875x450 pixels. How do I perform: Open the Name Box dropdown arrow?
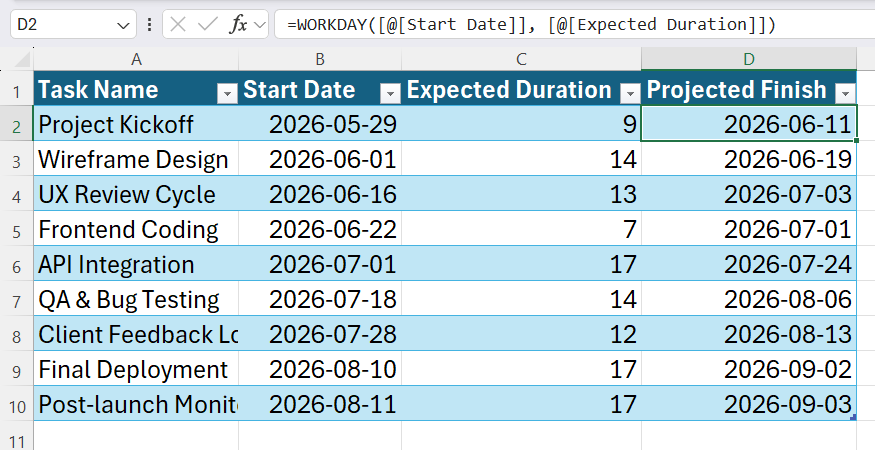coord(123,25)
